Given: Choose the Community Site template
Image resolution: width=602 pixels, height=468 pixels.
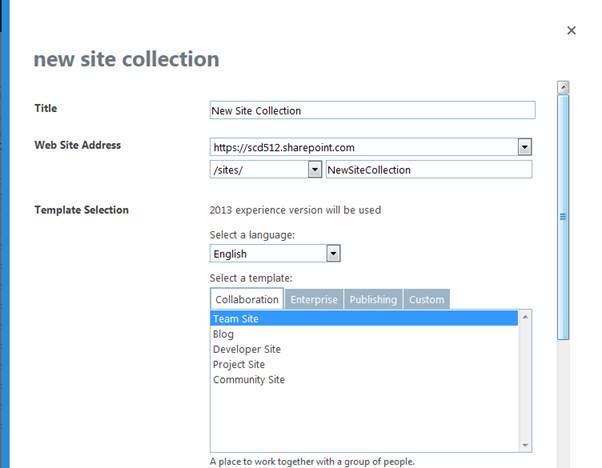Looking at the screenshot, I should click(x=248, y=380).
